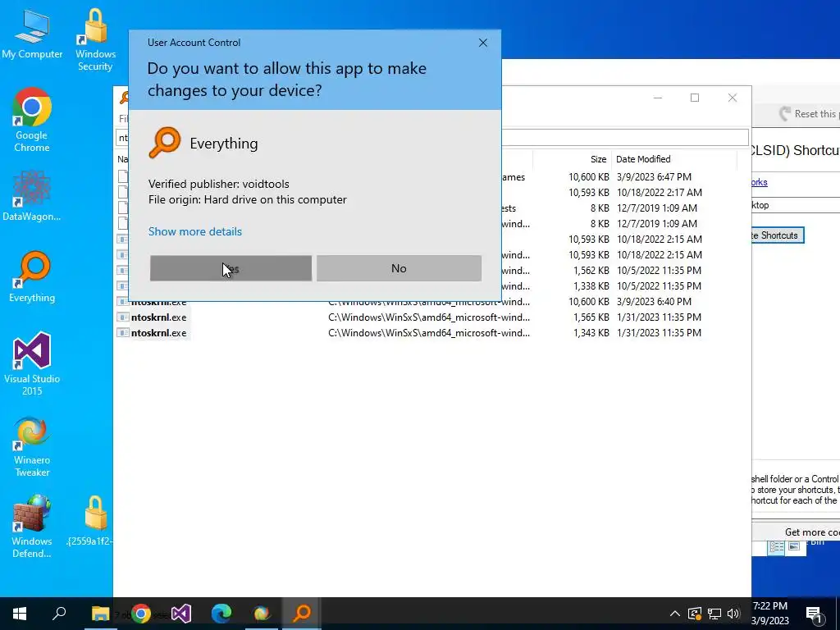Image resolution: width=840 pixels, height=630 pixels.
Task: Click Reset this page in Winaero Tweaker
Action: [810, 113]
